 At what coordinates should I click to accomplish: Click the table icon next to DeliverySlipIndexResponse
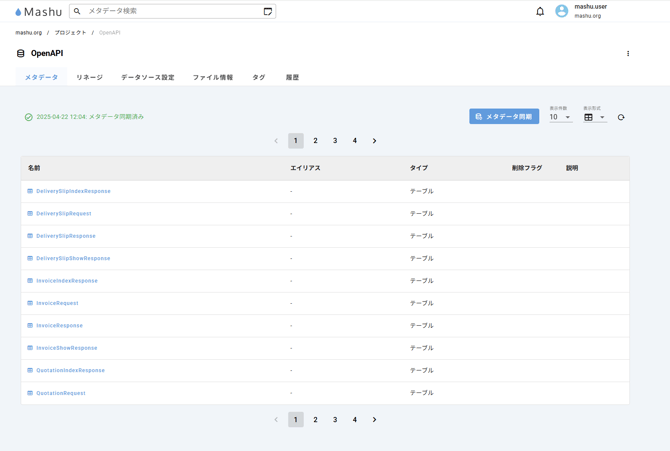pos(30,191)
